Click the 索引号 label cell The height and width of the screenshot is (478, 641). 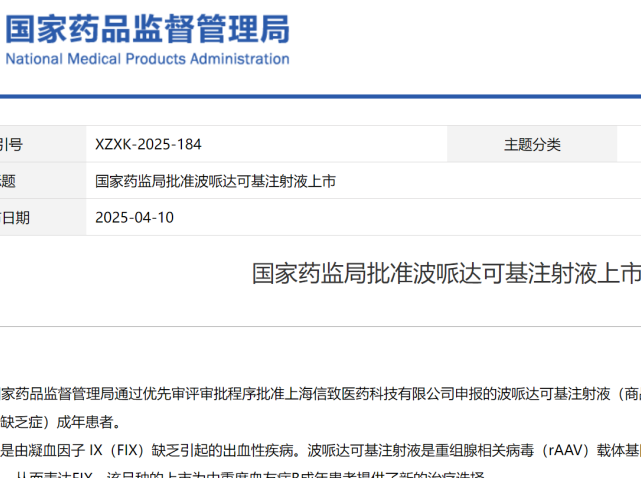[11, 144]
